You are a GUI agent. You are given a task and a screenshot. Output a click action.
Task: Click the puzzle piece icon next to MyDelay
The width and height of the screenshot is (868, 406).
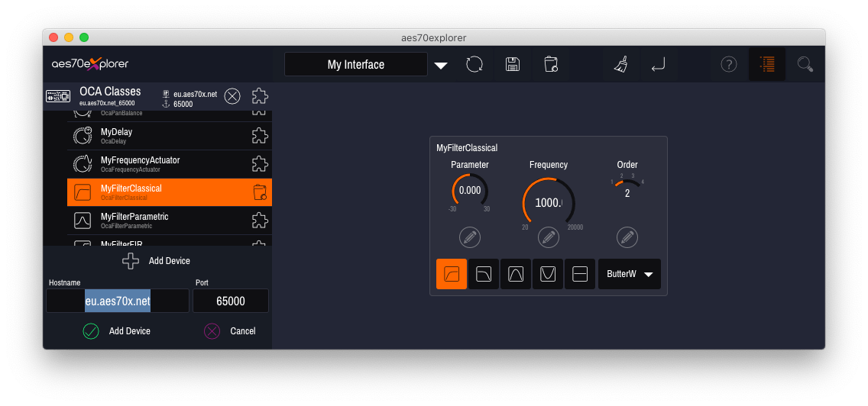tap(260, 136)
